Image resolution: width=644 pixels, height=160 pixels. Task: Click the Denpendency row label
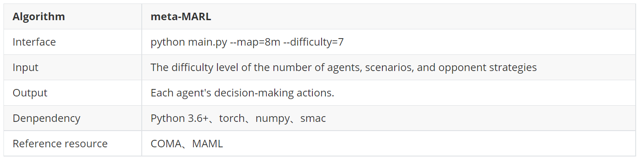point(46,118)
